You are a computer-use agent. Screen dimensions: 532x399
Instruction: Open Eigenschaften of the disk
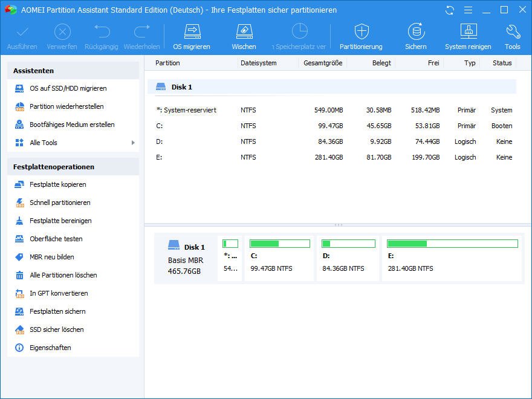50,348
